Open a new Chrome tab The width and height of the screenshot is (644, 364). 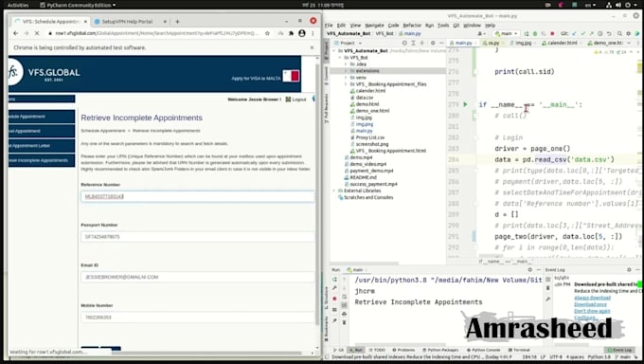point(177,22)
